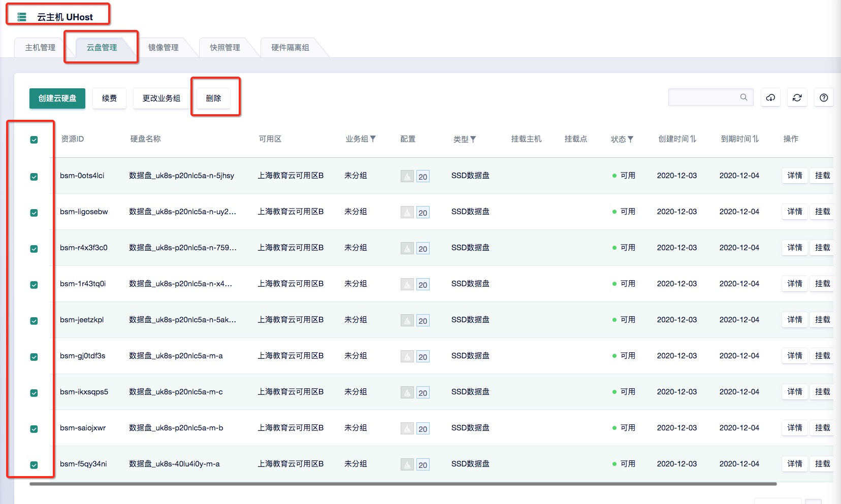841x504 pixels.
Task: Open the 状态 column filter
Action: click(631, 139)
